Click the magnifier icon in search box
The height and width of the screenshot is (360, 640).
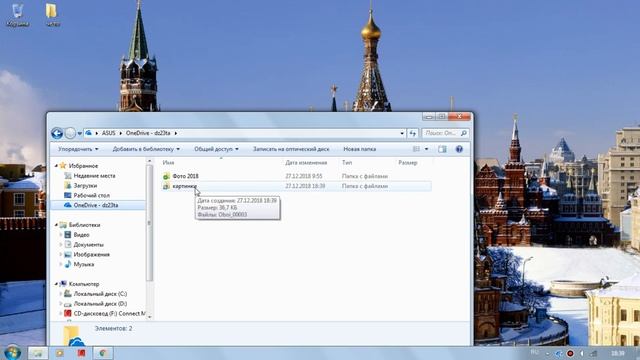464,133
